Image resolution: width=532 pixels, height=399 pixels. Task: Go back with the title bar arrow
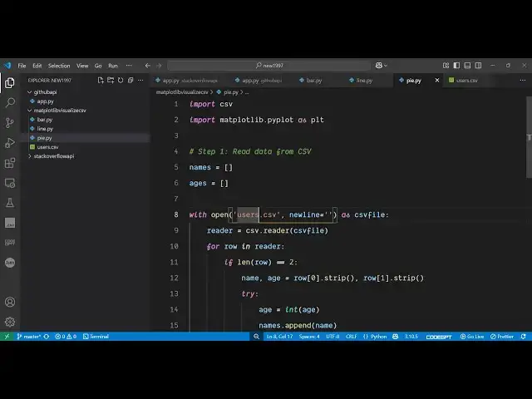coord(148,66)
